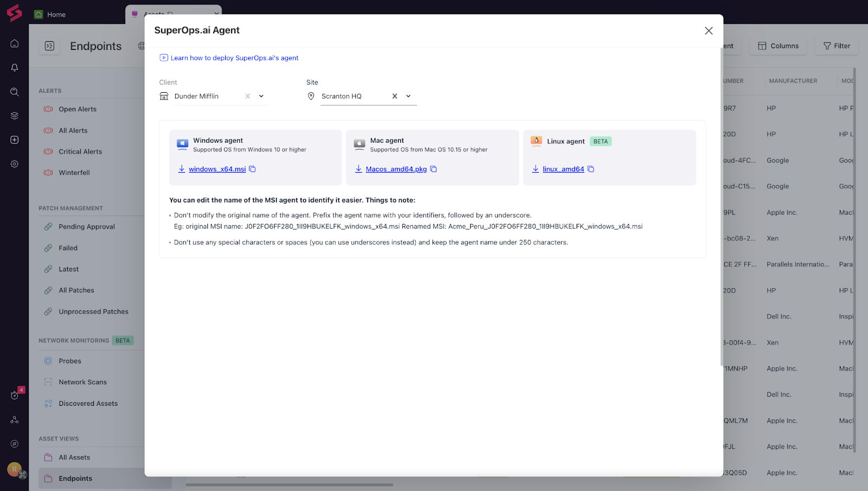Viewport: 868px width, 491px height.
Task: Open the Winterfell alert view
Action: 74,173
